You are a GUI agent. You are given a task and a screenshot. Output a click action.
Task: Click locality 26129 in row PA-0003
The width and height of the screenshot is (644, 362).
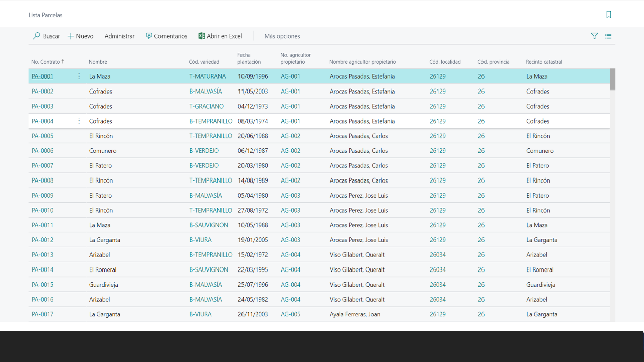(x=438, y=106)
